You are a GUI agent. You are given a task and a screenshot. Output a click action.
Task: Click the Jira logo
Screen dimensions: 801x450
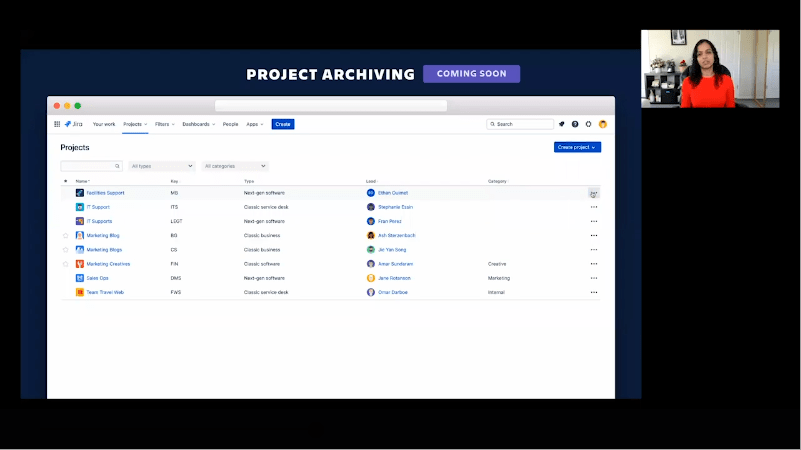pyautogui.click(x=71, y=124)
